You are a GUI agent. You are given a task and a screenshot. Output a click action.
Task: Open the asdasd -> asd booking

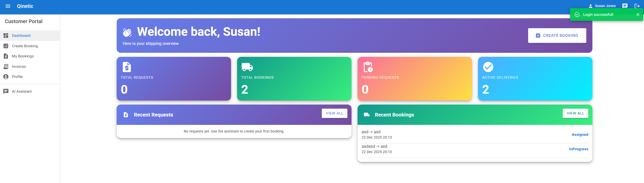(475, 149)
